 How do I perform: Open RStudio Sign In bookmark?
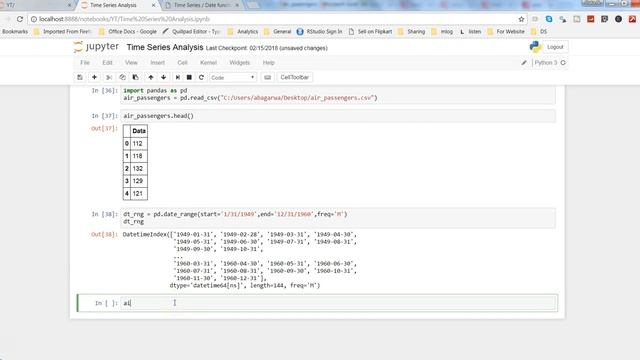320,31
